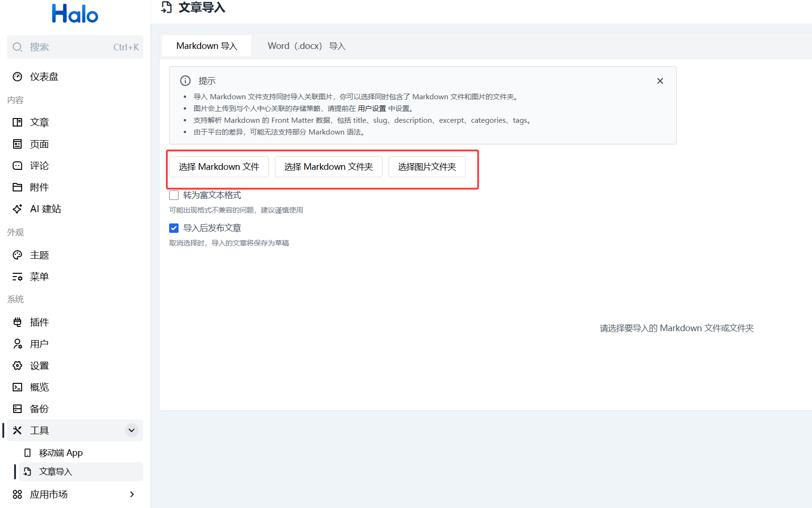The height and width of the screenshot is (508, 812).
Task: Click the Halo logo
Action: 75,14
